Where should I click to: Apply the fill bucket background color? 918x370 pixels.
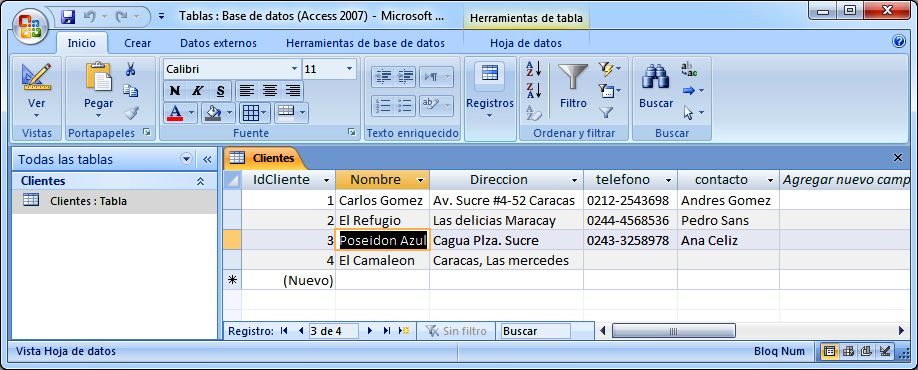(x=214, y=112)
